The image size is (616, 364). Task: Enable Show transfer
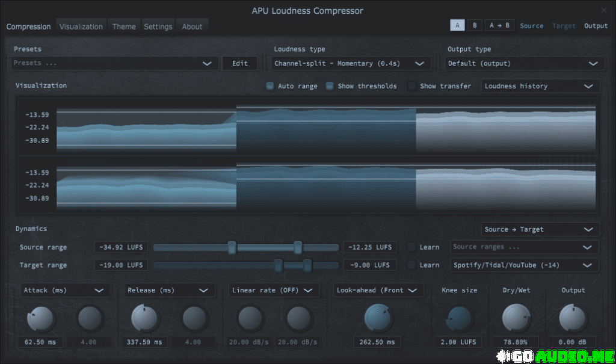coord(413,85)
